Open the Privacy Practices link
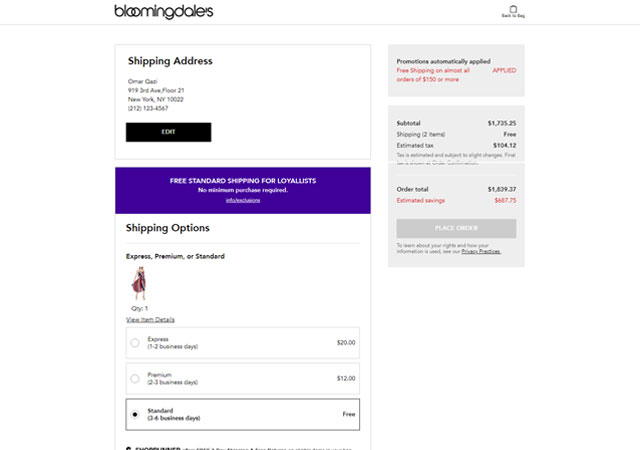Viewport: 640px width, 450px height. (x=481, y=252)
